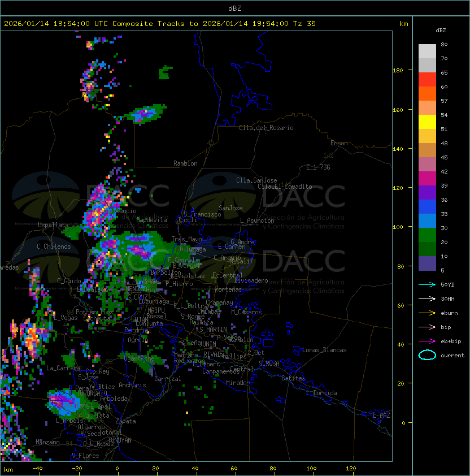The image size is (470, 476).
Task: Click the cyan ellipse 'current' legend symbol
Action: 427,355
